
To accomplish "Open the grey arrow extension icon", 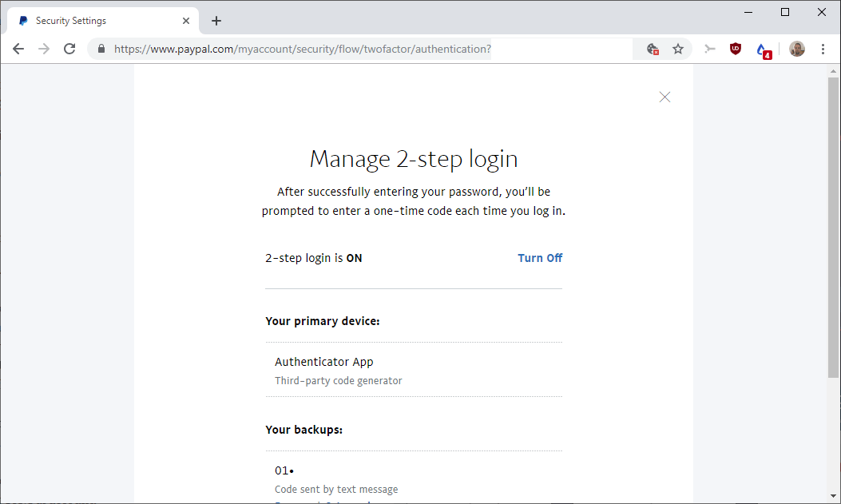I will (709, 49).
